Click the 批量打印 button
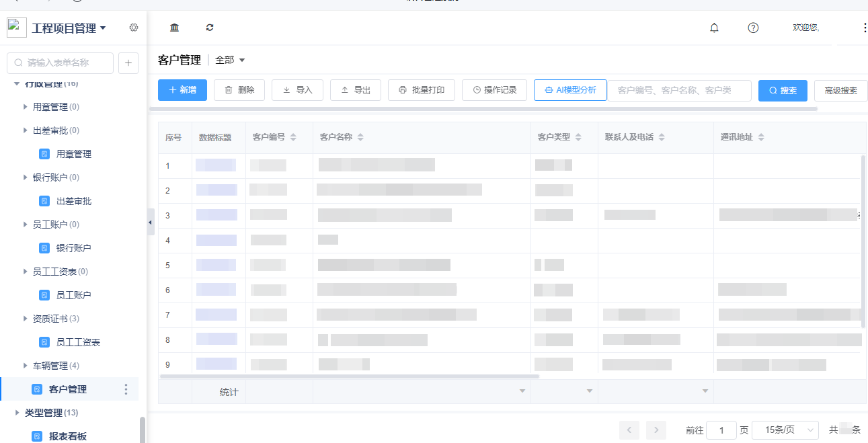The height and width of the screenshot is (443, 868). pos(422,90)
